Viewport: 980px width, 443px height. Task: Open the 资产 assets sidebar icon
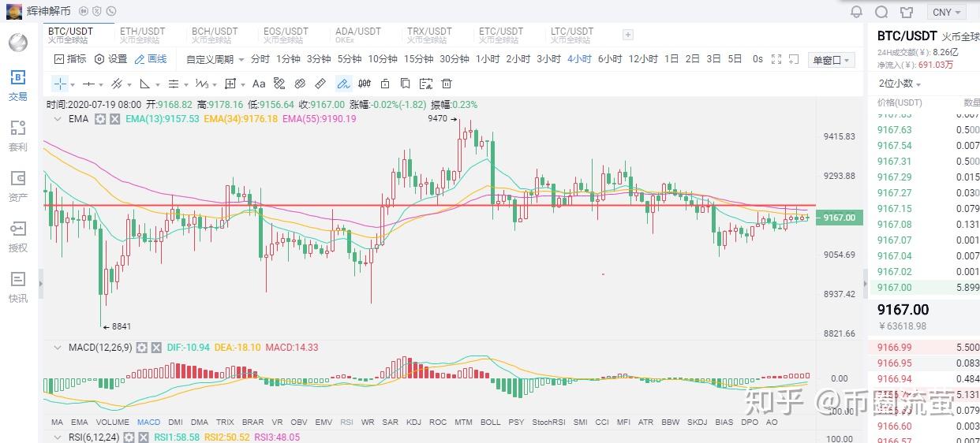pos(17,186)
